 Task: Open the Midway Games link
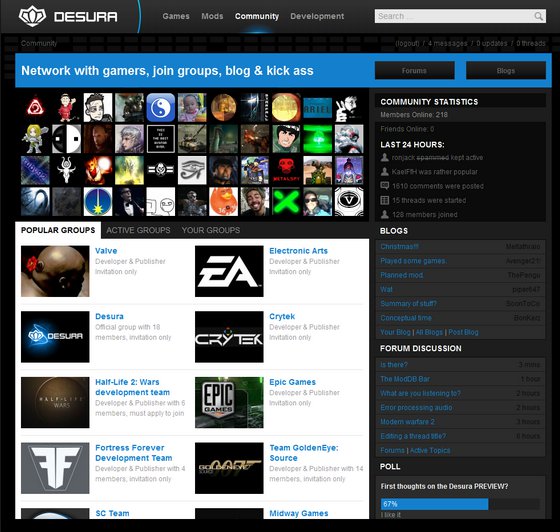(299, 513)
